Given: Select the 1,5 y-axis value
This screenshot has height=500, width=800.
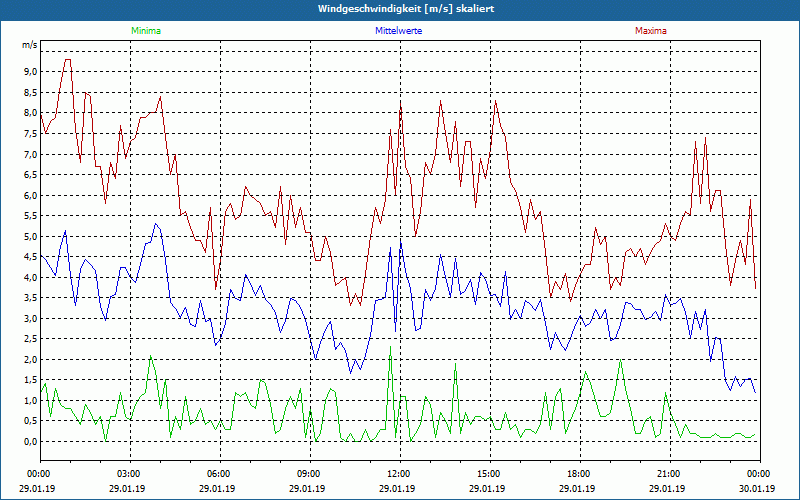Looking at the screenshot, I should coord(31,380).
